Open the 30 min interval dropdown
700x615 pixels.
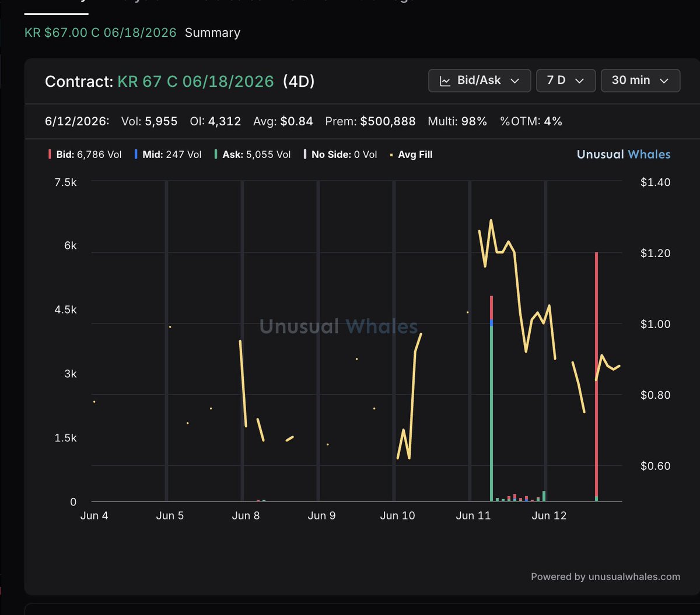tap(640, 80)
